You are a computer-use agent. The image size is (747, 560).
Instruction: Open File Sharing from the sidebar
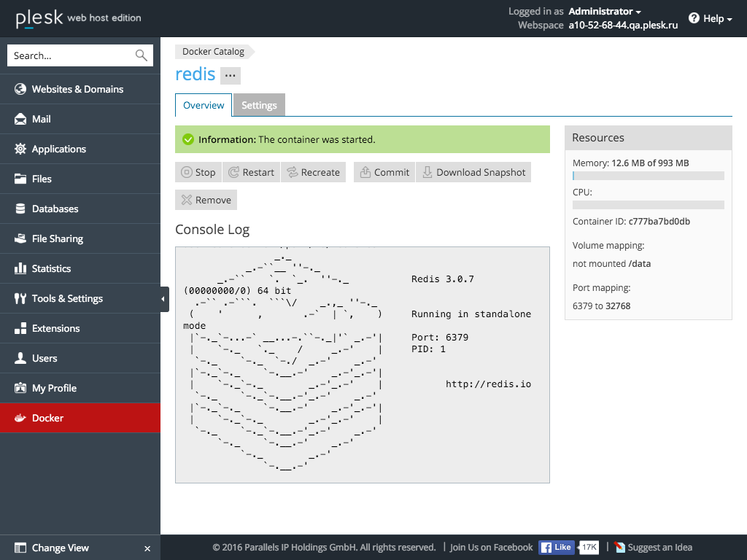click(x=20, y=238)
